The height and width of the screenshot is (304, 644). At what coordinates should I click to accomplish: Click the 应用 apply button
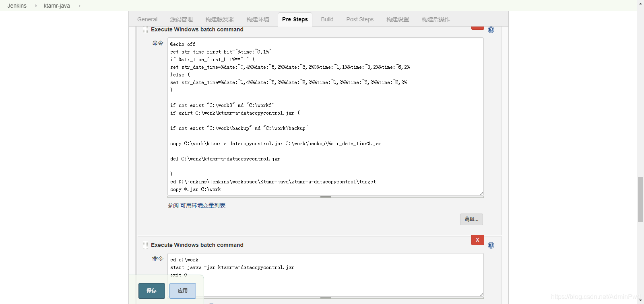pos(183,291)
